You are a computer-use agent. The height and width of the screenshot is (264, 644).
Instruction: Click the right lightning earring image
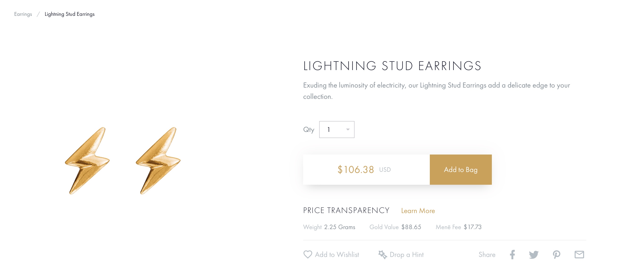(x=158, y=161)
